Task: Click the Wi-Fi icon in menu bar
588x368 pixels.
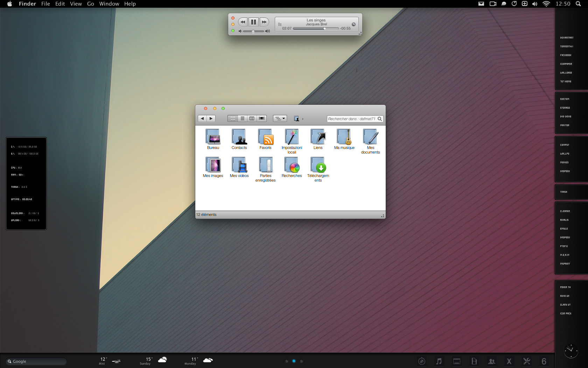Action: coord(546,4)
